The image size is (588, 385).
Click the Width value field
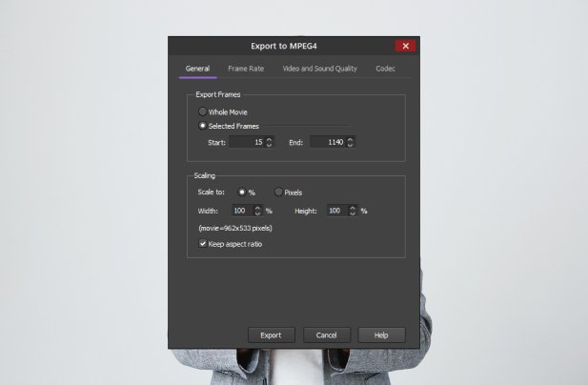[x=242, y=211]
